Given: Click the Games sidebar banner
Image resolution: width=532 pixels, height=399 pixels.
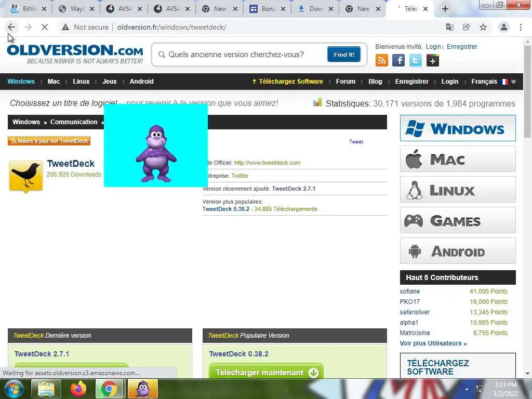Looking at the screenshot, I should coord(458,220).
